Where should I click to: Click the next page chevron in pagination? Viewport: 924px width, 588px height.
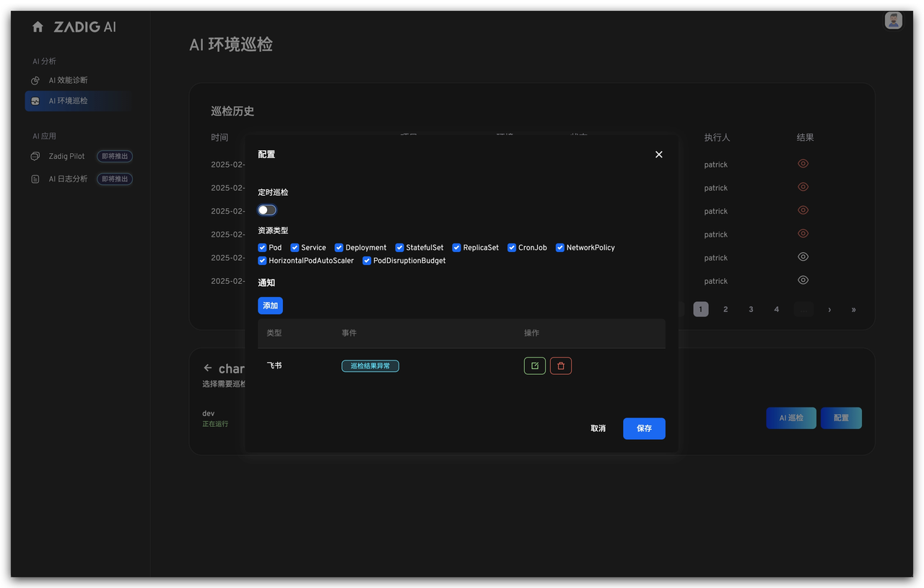[x=829, y=308]
